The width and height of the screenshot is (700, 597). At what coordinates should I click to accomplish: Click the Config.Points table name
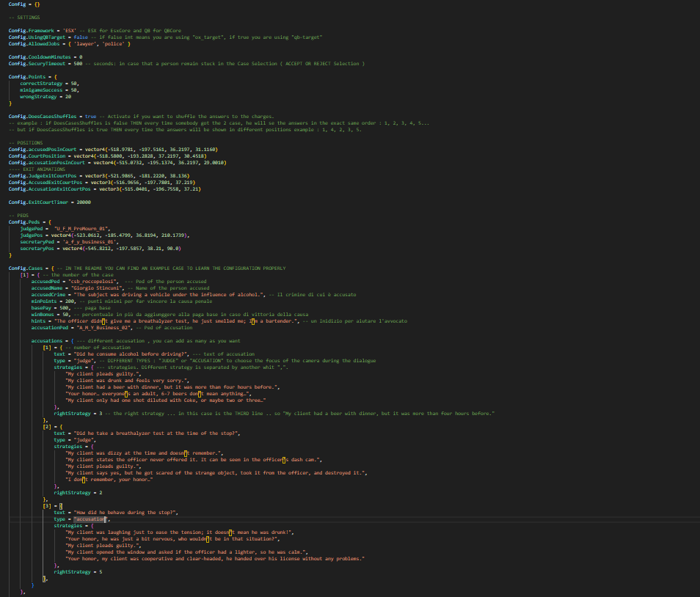tap(27, 77)
